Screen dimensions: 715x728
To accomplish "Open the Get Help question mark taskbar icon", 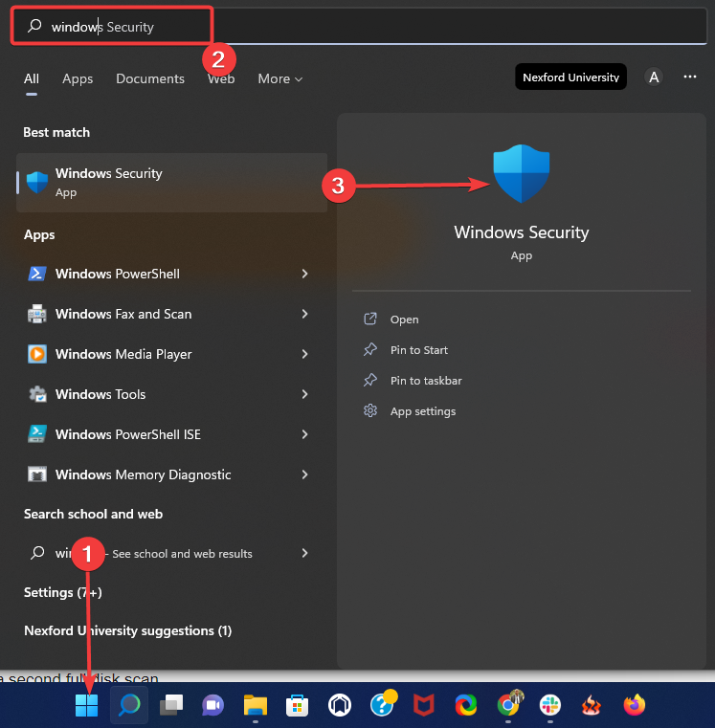I will coord(383,704).
